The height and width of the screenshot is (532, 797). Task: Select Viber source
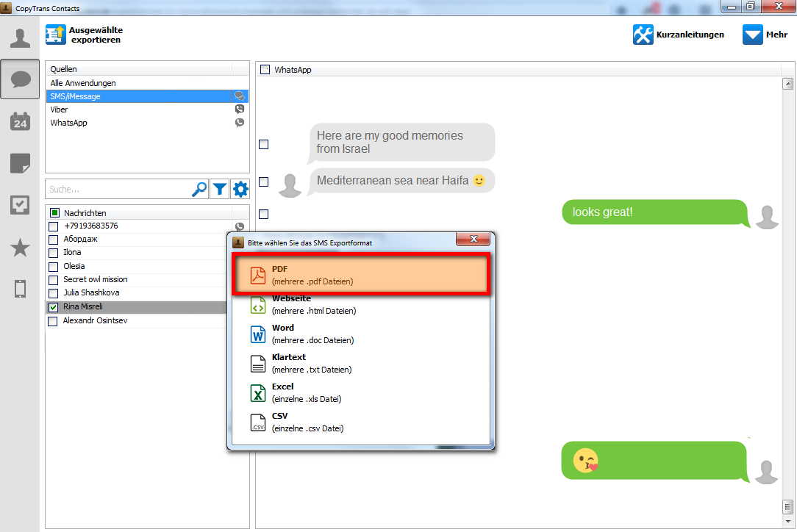click(147, 109)
